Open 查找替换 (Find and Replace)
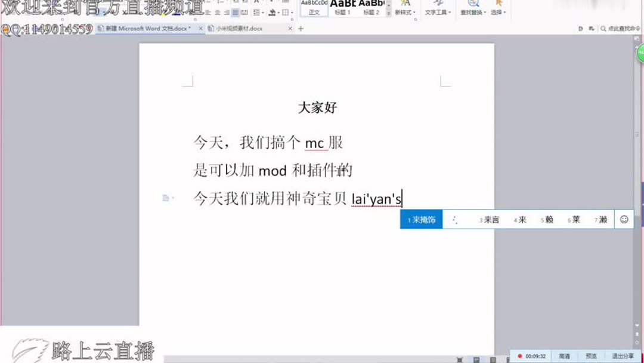This screenshot has height=363, width=644. [x=474, y=13]
